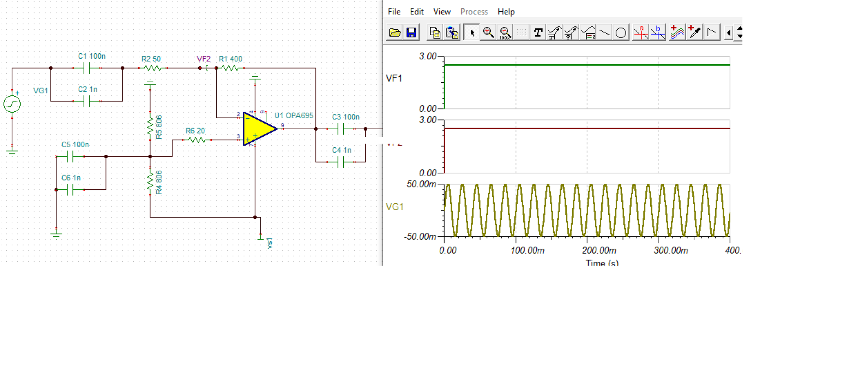The width and height of the screenshot is (868, 379).
Task: Open the File menu
Action: [394, 12]
